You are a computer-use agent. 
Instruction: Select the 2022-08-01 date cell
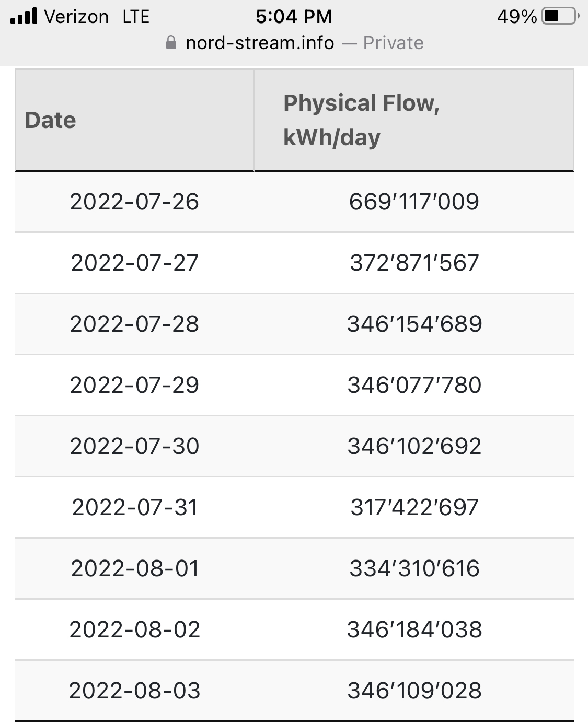(x=135, y=568)
